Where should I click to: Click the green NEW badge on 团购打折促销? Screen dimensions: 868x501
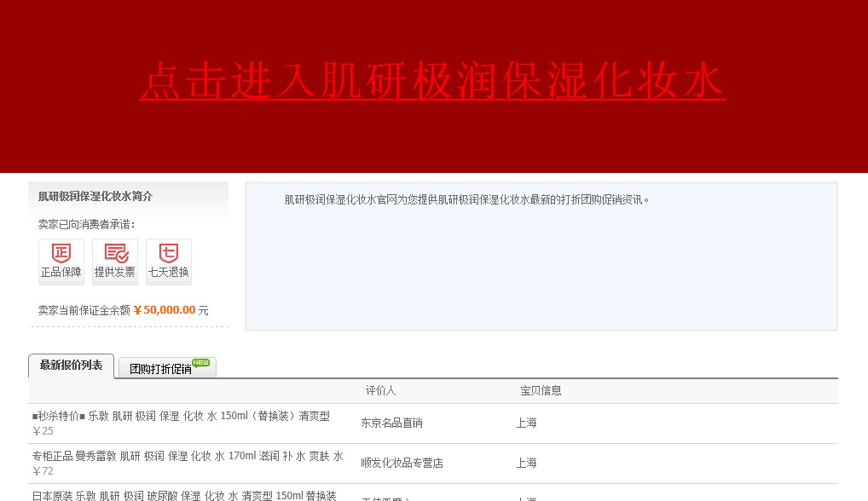(x=200, y=362)
